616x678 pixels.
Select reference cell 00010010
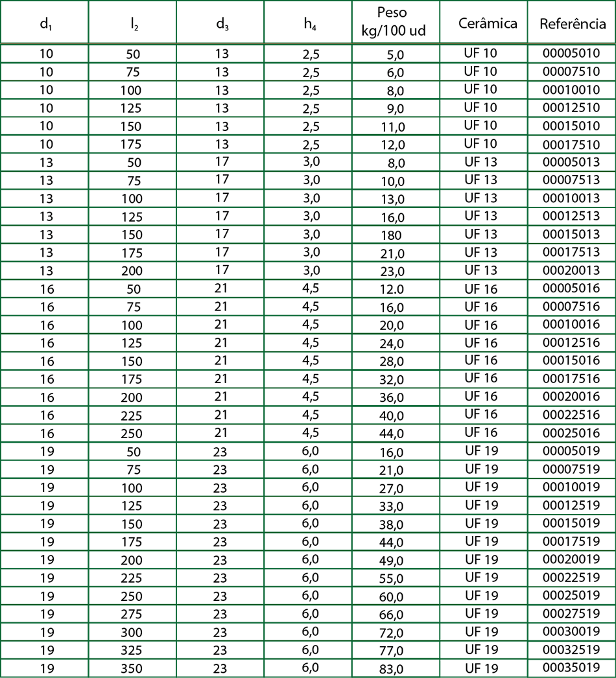pos(571,89)
